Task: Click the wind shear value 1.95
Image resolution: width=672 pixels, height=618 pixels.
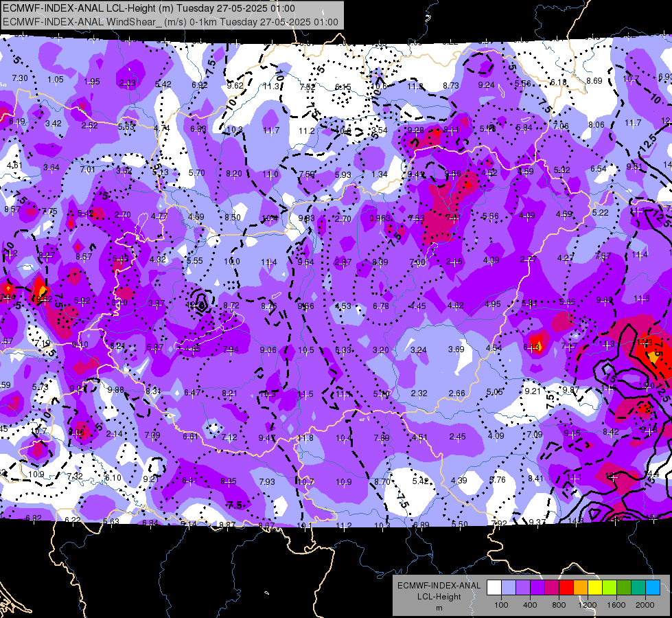Action: [92, 82]
